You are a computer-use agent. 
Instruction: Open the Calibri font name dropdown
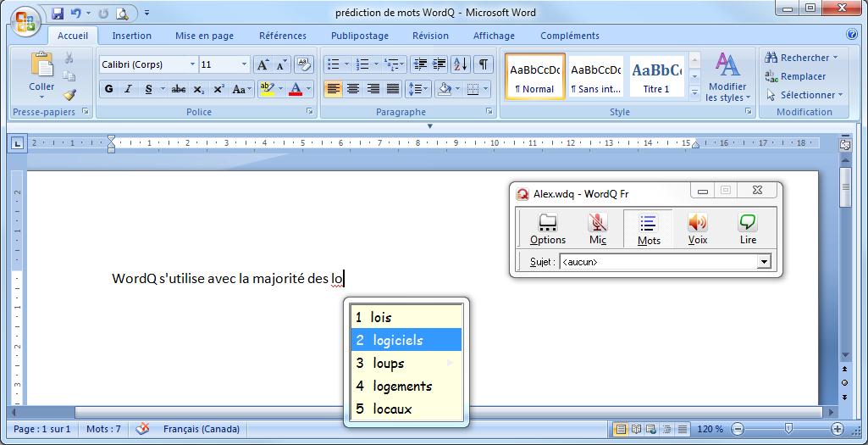tap(192, 64)
